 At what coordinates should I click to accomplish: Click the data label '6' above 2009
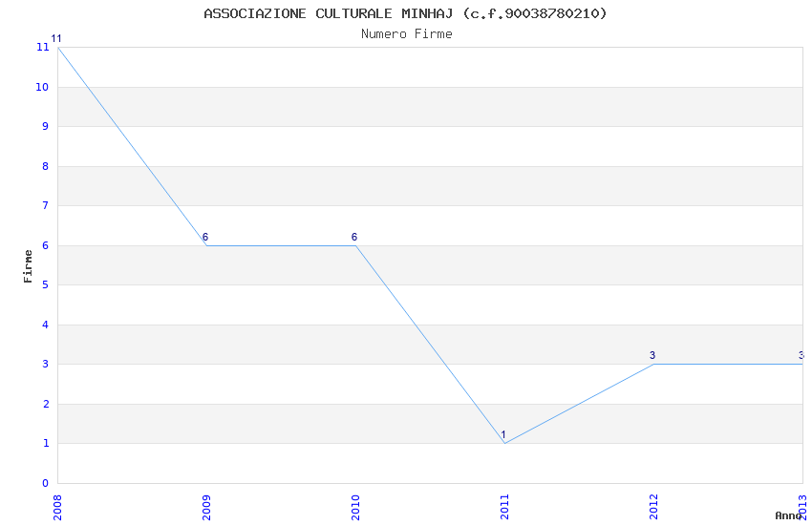coord(205,238)
